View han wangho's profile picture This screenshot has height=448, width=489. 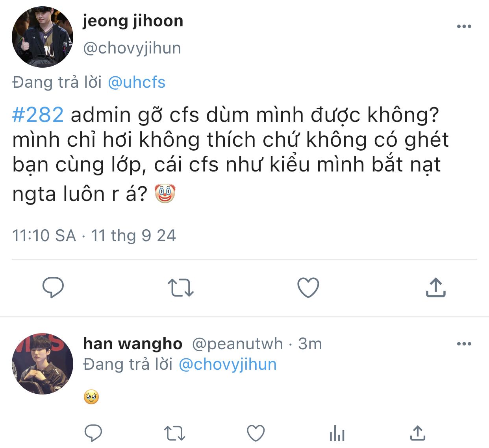(43, 363)
